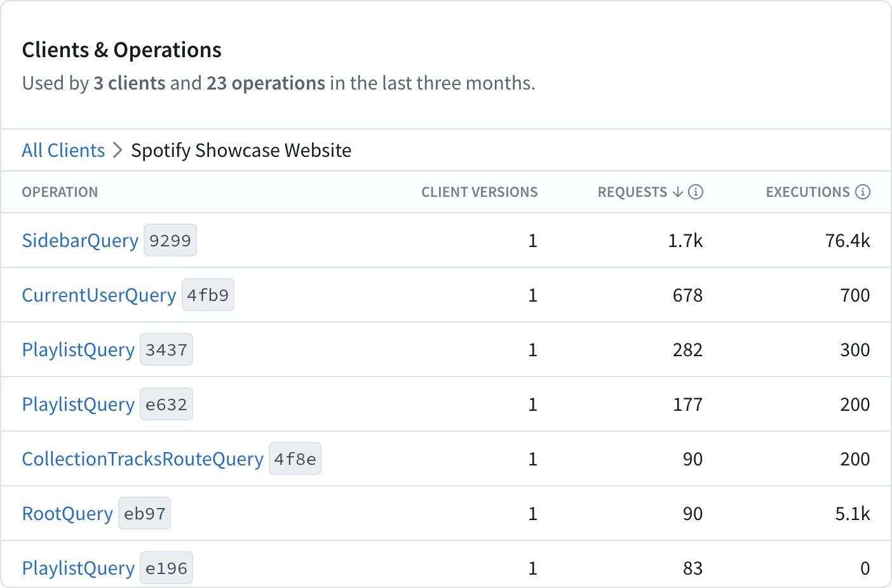The width and height of the screenshot is (892, 588).
Task: Switch to the Operation column header
Action: click(x=60, y=192)
